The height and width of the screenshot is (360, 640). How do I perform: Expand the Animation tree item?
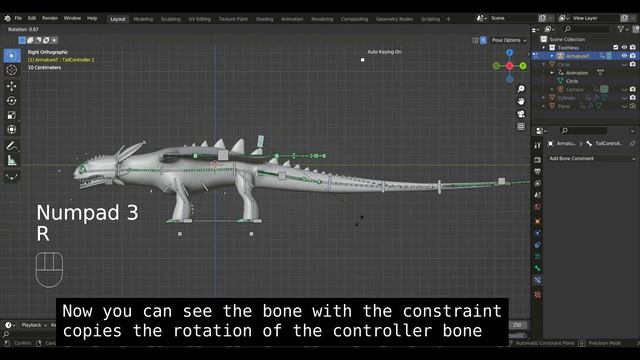(552, 73)
